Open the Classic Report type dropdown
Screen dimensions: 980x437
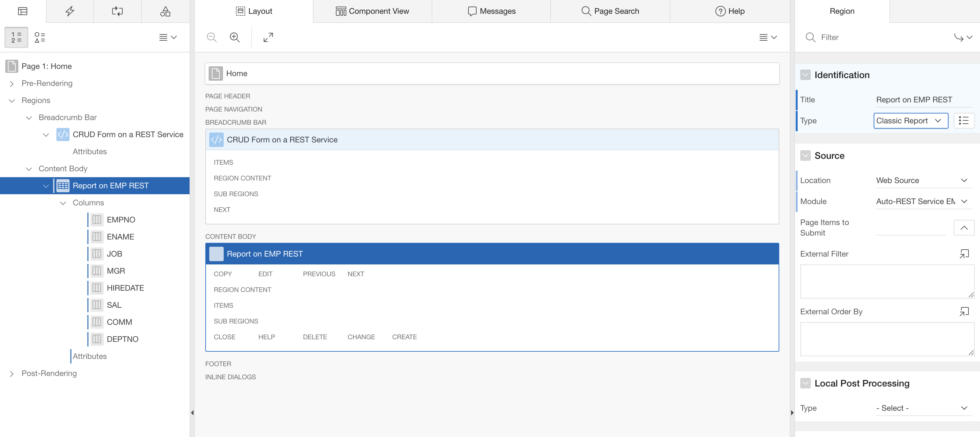(x=910, y=121)
